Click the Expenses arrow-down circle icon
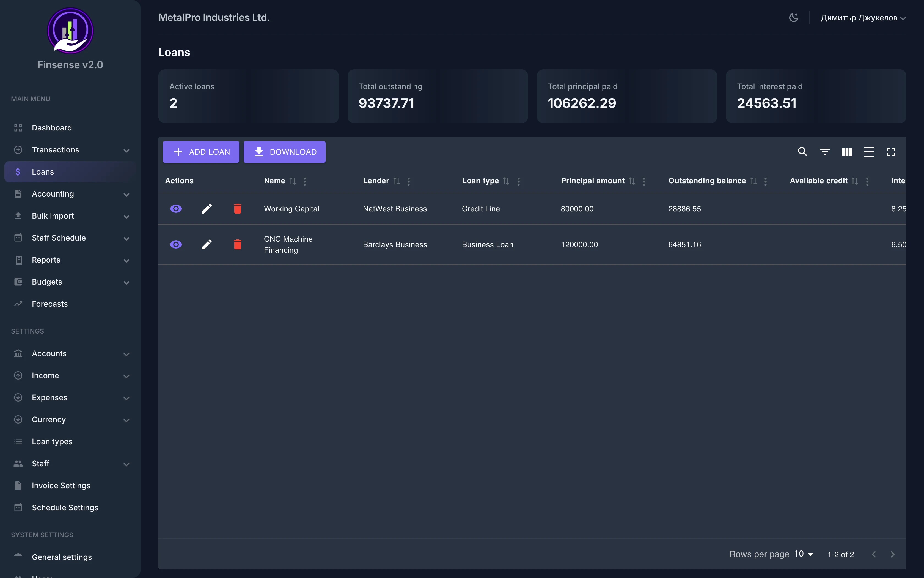This screenshot has width=924, height=578. pos(18,397)
